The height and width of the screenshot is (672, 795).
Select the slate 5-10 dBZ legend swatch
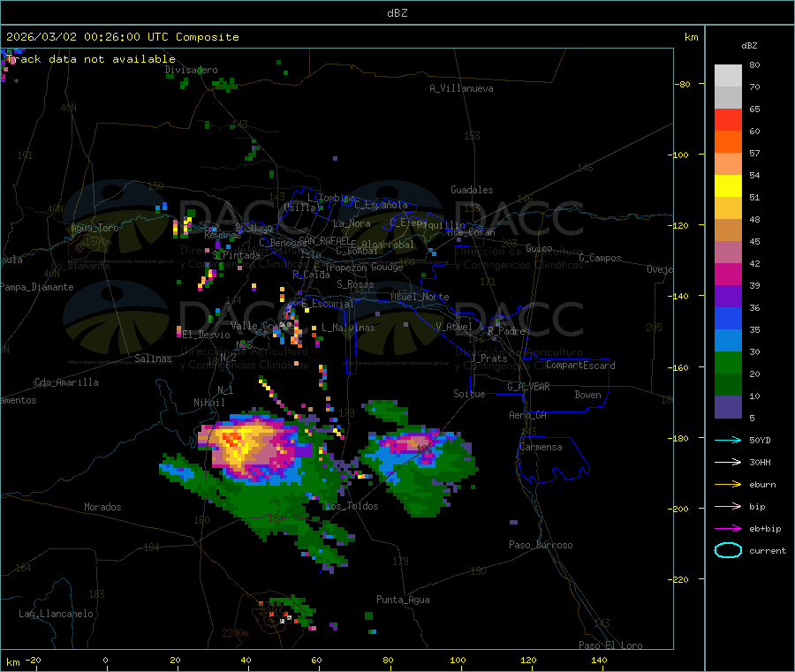pyautogui.click(x=728, y=407)
